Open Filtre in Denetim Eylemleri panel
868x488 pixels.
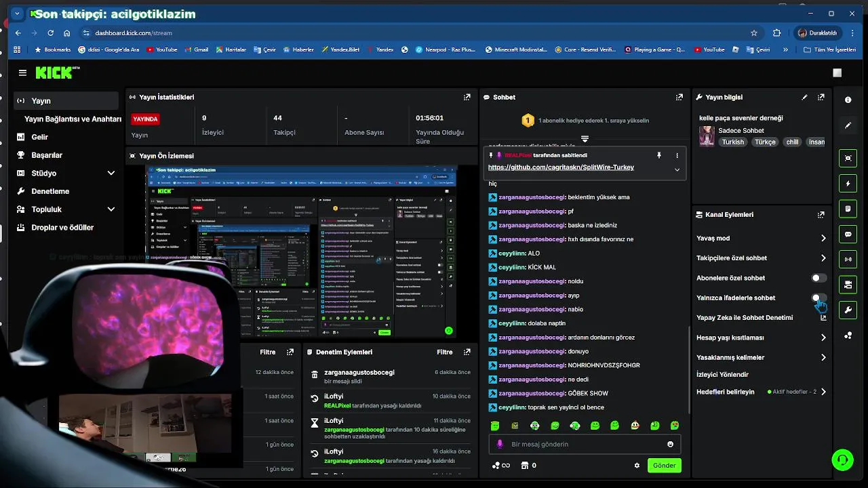[444, 352]
